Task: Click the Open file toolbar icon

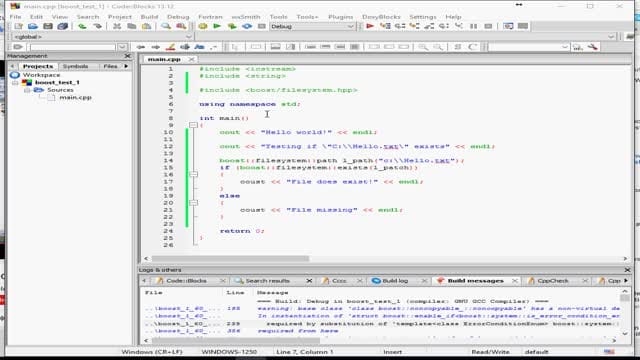Action: pyautogui.click(x=33, y=26)
